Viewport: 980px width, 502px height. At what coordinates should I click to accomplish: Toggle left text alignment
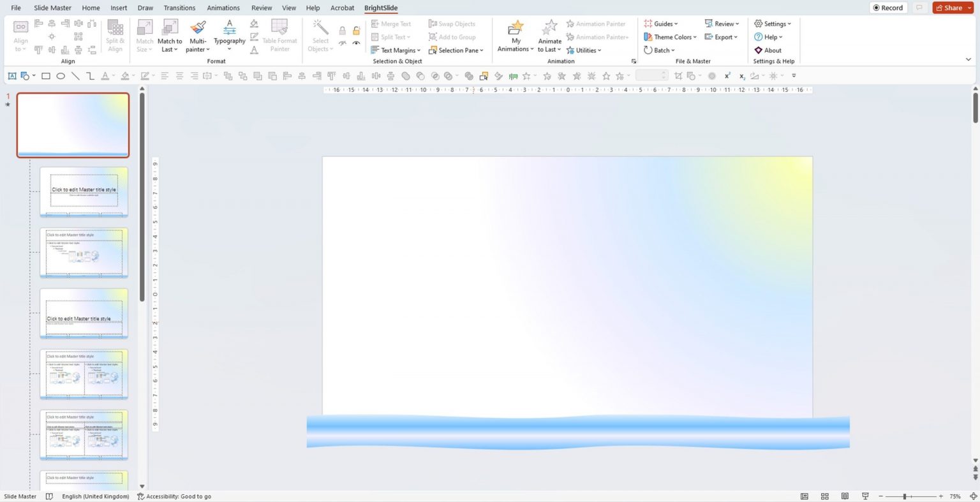click(163, 75)
